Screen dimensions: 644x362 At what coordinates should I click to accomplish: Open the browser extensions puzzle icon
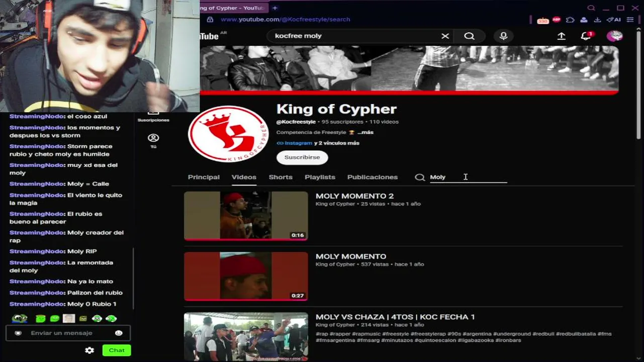(x=570, y=20)
